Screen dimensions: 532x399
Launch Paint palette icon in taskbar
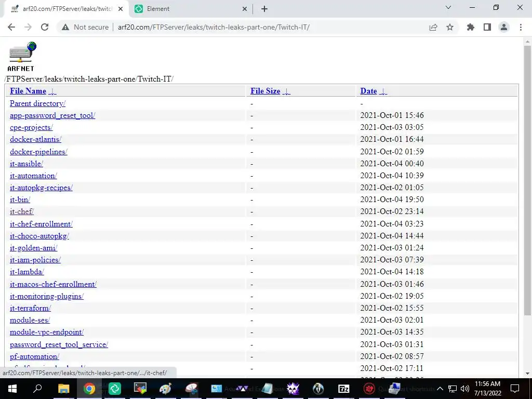coord(165,389)
